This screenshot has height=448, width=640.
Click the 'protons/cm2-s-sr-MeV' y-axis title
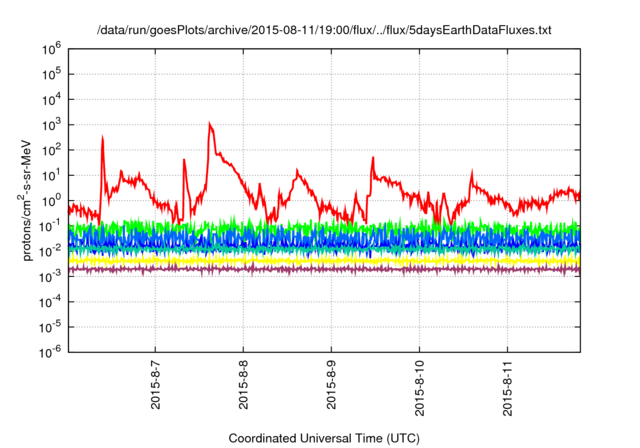coord(26,200)
